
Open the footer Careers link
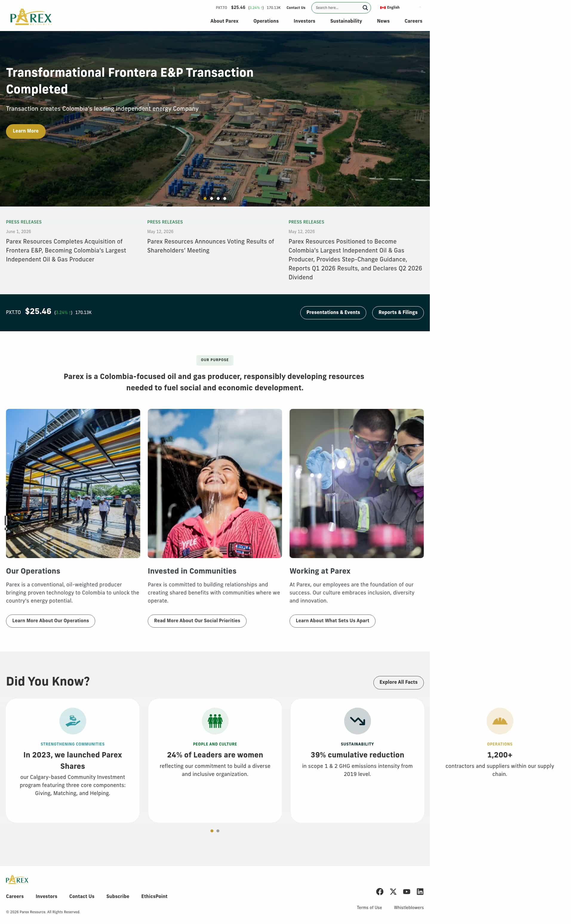[15, 896]
